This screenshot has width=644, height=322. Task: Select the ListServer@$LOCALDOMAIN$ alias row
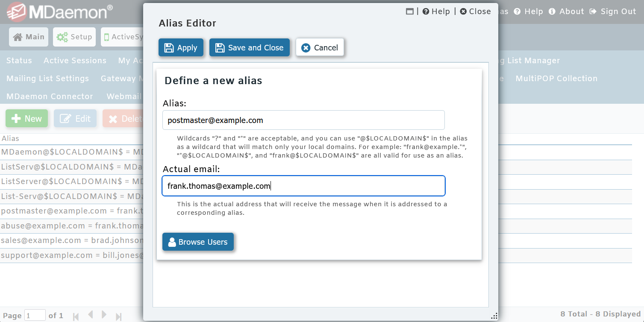click(x=72, y=181)
